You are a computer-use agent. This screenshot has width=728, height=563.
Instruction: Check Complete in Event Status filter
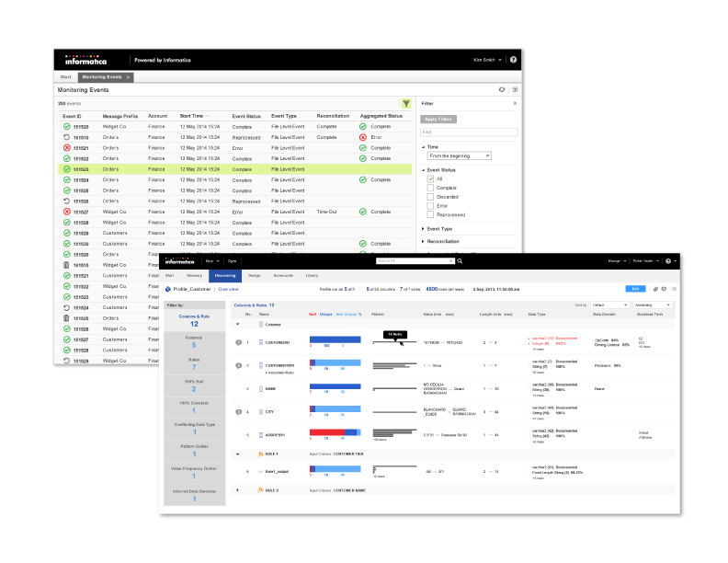click(x=430, y=188)
